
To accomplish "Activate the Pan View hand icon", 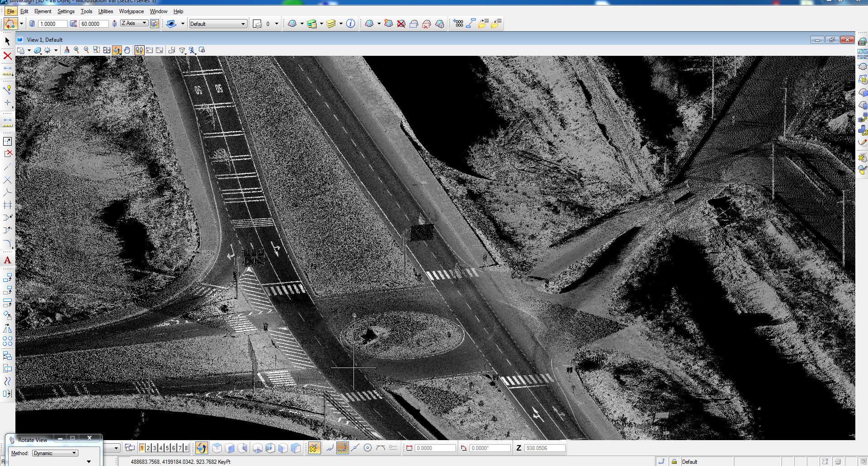I will [x=127, y=50].
